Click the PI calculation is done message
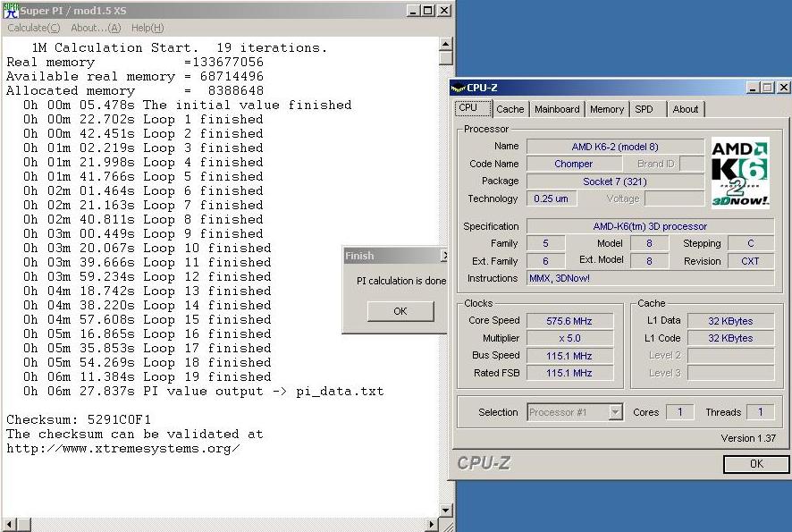The width and height of the screenshot is (792, 532). pyautogui.click(x=401, y=281)
